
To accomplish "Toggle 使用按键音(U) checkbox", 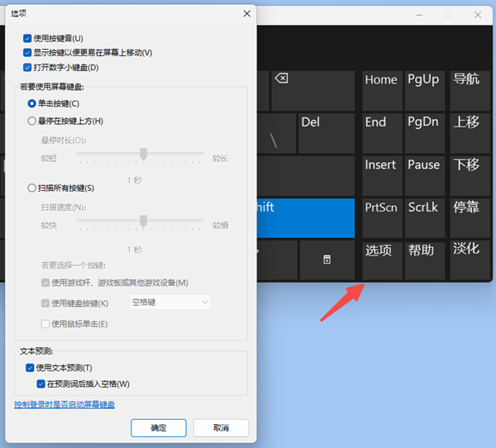I will [x=27, y=39].
